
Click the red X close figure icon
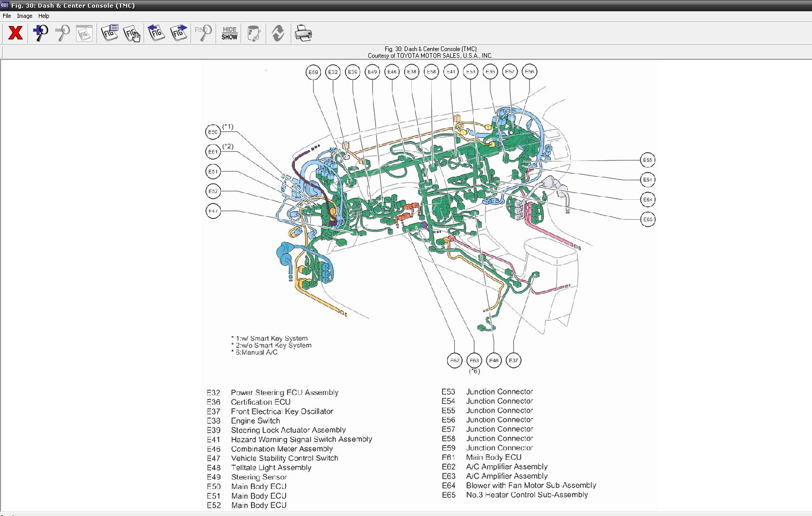click(15, 33)
